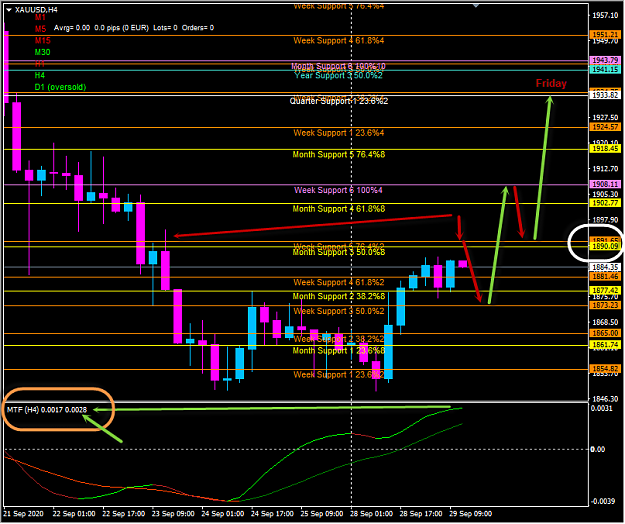Click the Week Support 4 61.8%4 label

(x=339, y=41)
